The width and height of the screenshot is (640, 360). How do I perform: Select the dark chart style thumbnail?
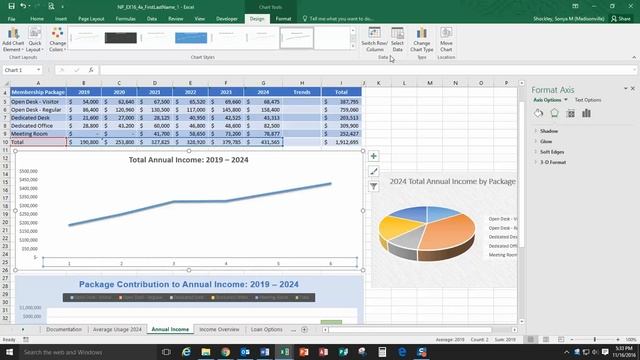coord(121,38)
